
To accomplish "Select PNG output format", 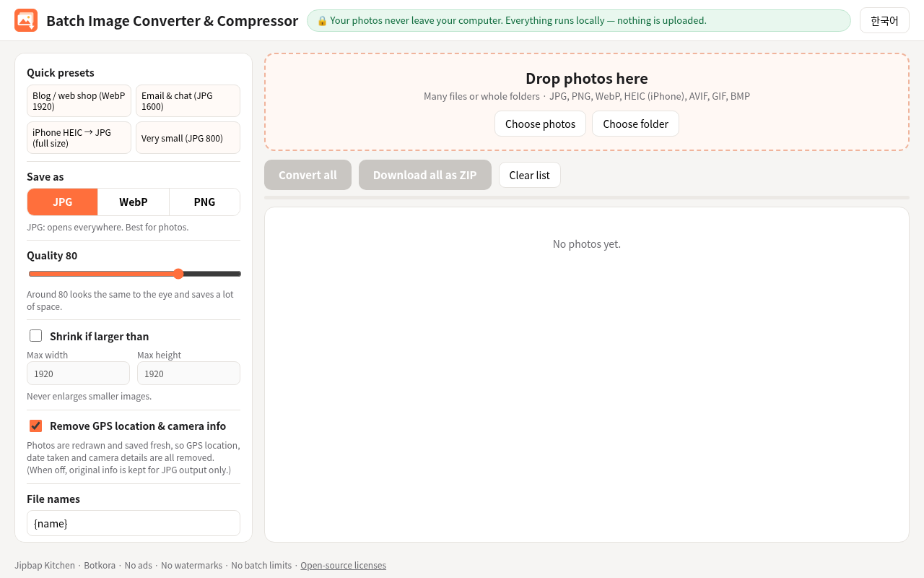I will click(204, 202).
